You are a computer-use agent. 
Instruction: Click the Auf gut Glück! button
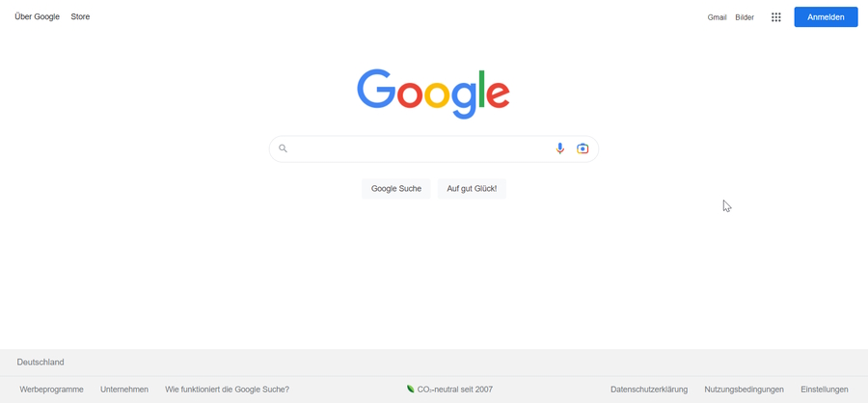pyautogui.click(x=472, y=189)
